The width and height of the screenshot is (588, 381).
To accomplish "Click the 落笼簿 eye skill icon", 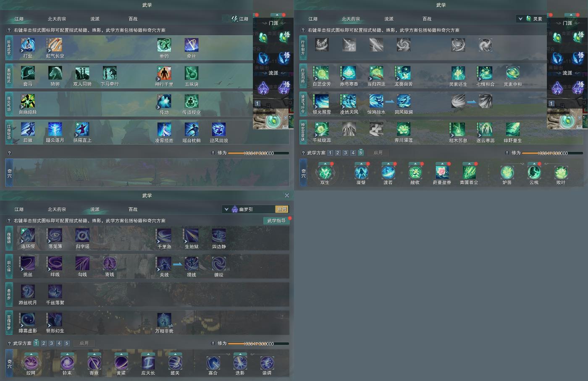I will pos(55,235).
